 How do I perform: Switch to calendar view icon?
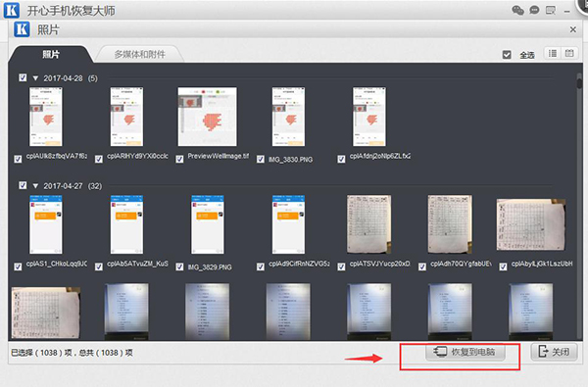(569, 54)
